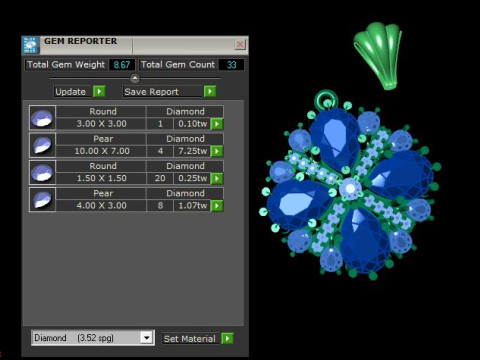480x360 pixels.
Task: Click the 0.10tw weight cell
Action: pyautogui.click(x=193, y=124)
